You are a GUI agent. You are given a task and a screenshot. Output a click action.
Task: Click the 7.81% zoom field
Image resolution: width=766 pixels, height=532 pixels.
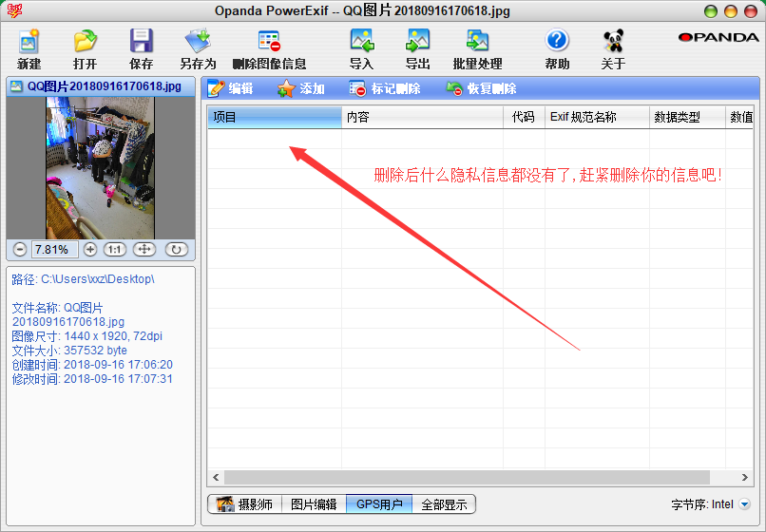click(x=55, y=250)
